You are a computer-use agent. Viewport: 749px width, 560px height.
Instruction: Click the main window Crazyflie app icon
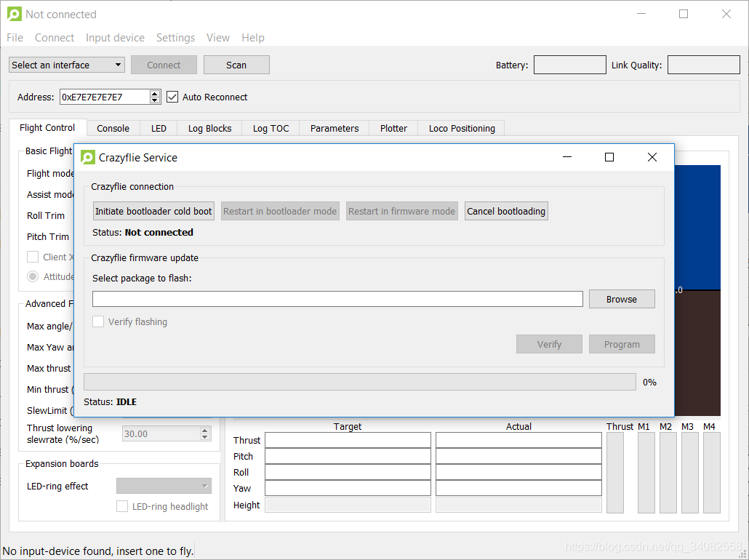[15, 14]
